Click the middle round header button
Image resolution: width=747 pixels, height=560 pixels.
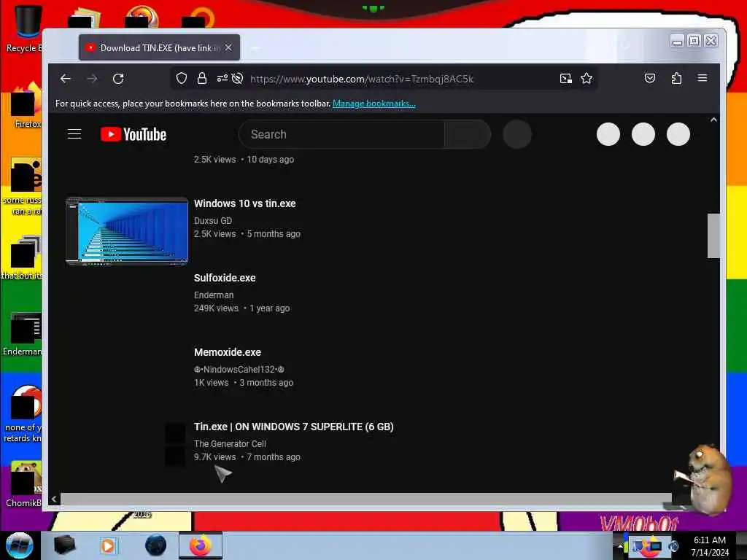click(643, 134)
